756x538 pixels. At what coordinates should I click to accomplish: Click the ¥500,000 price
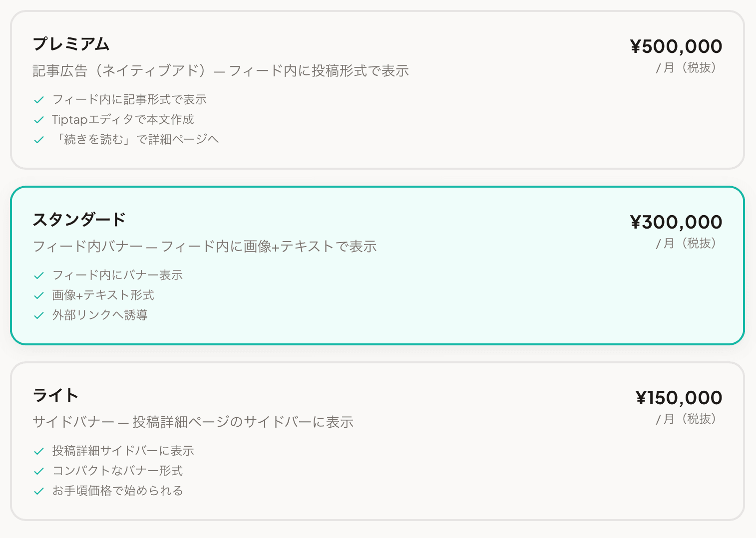[x=676, y=46]
